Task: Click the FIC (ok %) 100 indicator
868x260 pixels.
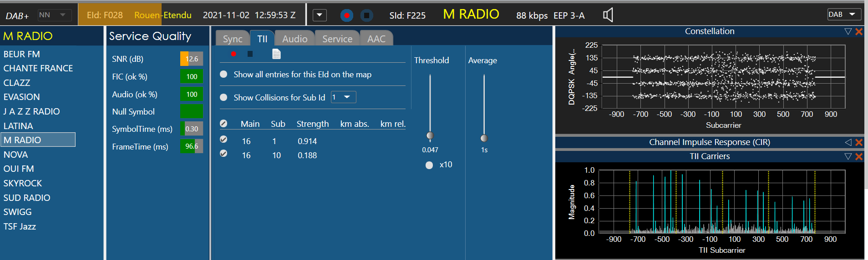Action: [192, 76]
